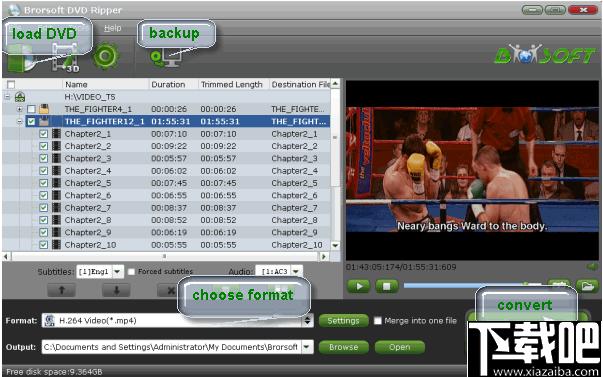Open the Output path dropdown arrow
This screenshot has height=377, width=603.
click(x=306, y=347)
